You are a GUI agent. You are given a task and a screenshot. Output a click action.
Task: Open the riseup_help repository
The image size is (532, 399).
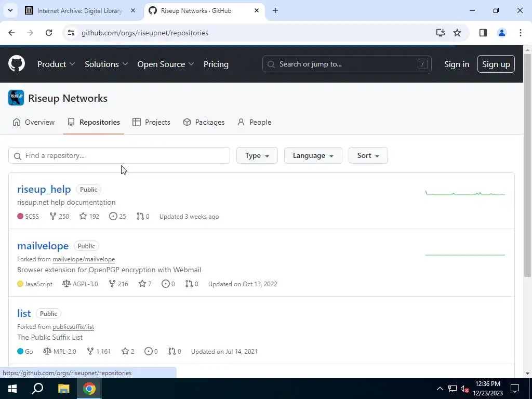tap(44, 189)
